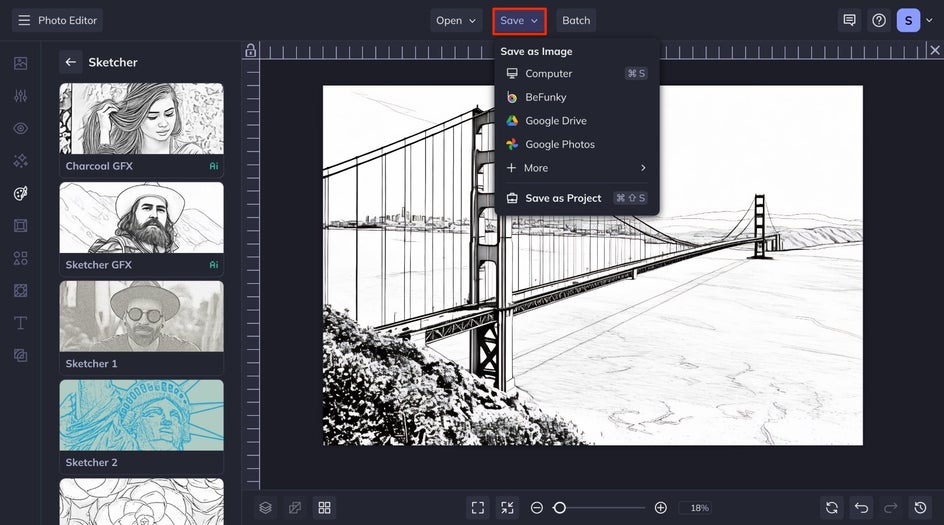Close the ruler with X icon
This screenshot has width=944, height=525.
point(934,50)
